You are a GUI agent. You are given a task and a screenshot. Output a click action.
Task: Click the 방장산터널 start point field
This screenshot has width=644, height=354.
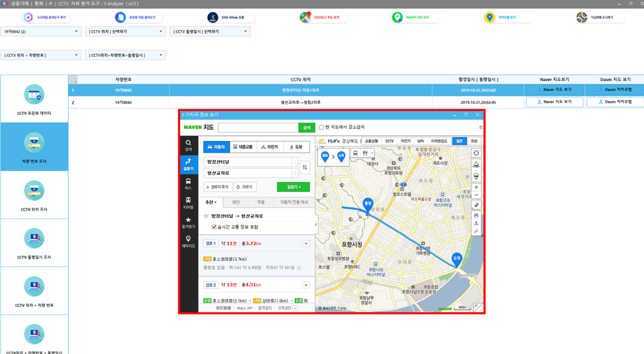point(248,162)
